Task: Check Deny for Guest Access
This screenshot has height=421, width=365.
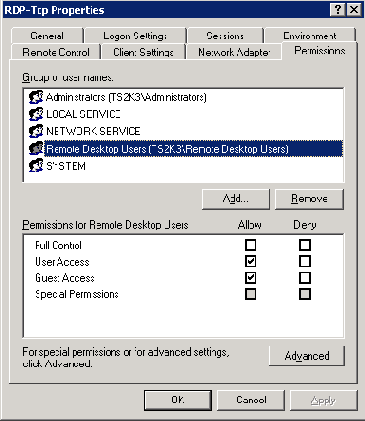Action: [x=305, y=278]
